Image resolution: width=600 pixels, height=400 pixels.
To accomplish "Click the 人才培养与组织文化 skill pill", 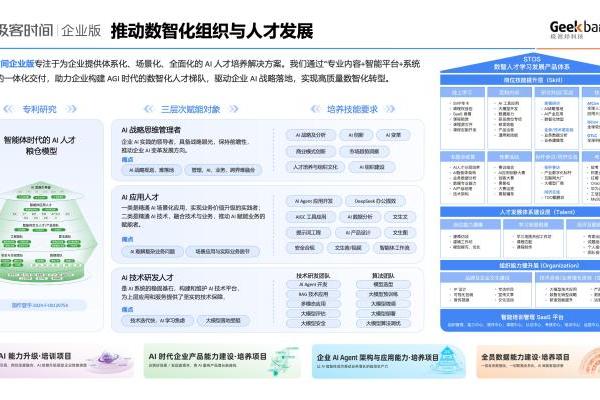I will (x=315, y=167).
